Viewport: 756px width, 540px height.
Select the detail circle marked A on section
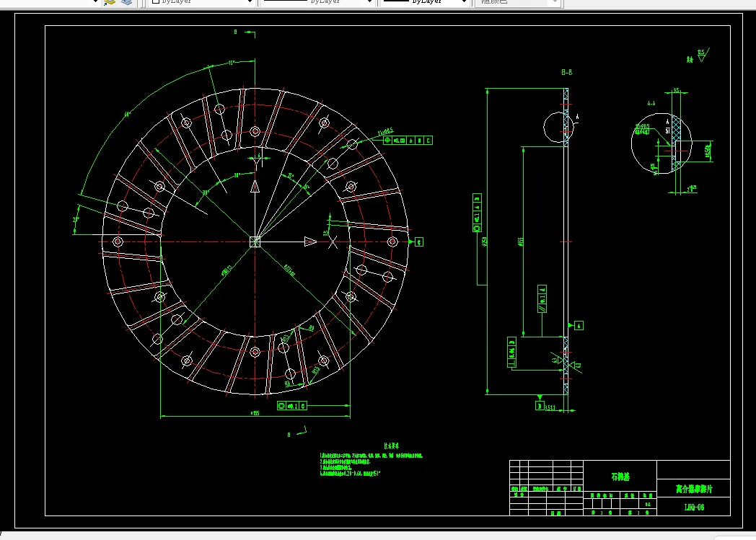click(558, 127)
